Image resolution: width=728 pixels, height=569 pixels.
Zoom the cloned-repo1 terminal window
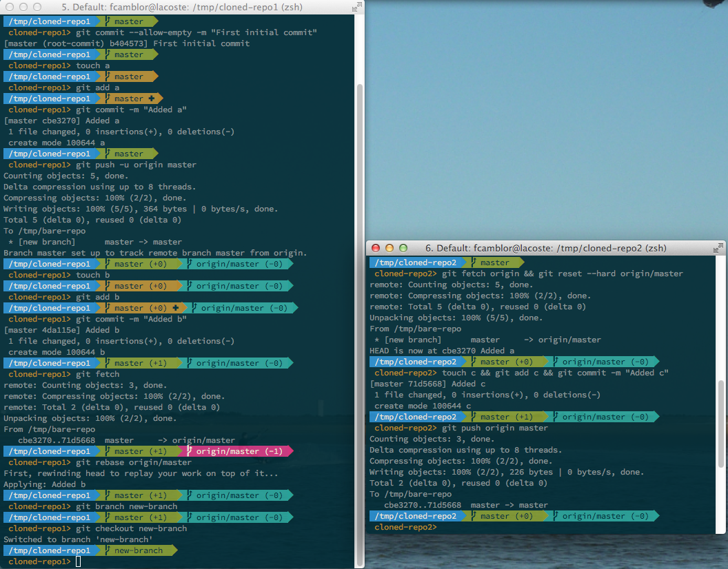pos(37,7)
